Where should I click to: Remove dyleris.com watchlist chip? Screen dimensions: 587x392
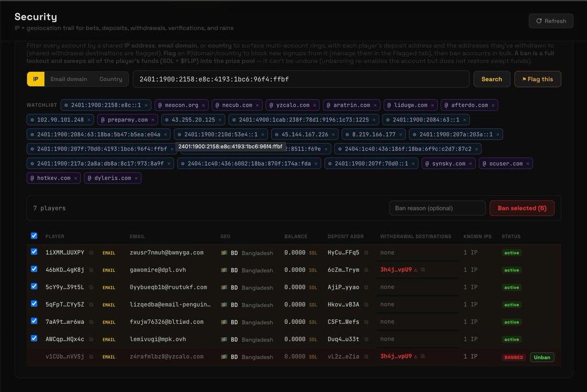(x=136, y=178)
